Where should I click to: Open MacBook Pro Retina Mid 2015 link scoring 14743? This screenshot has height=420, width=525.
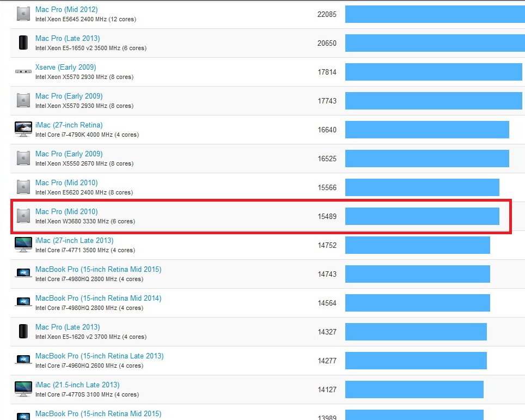tap(99, 269)
